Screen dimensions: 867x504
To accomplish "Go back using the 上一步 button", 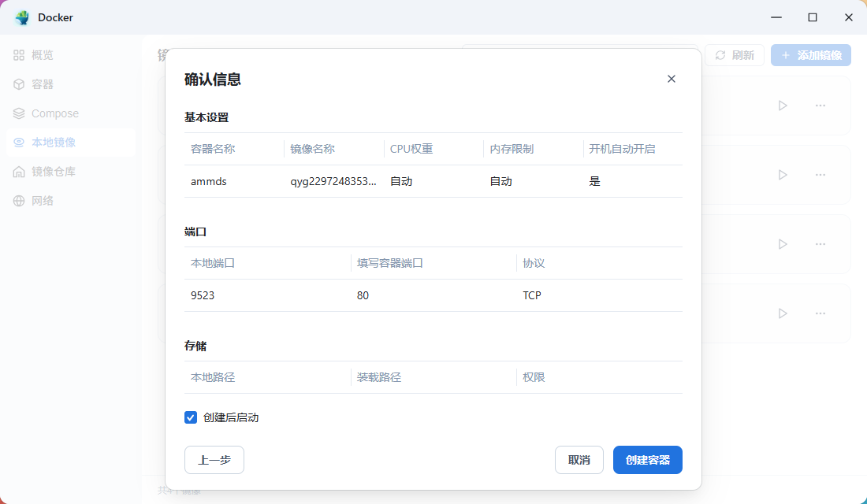I will [x=214, y=460].
